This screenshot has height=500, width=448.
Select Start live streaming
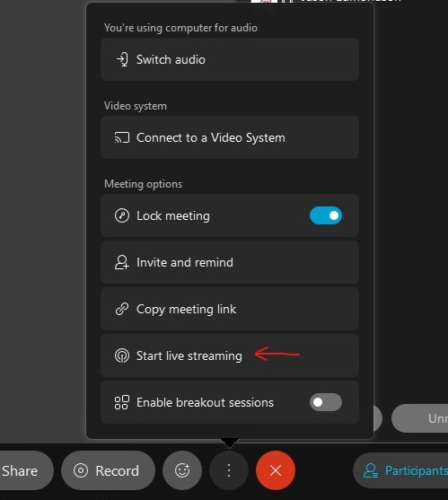tap(230, 355)
